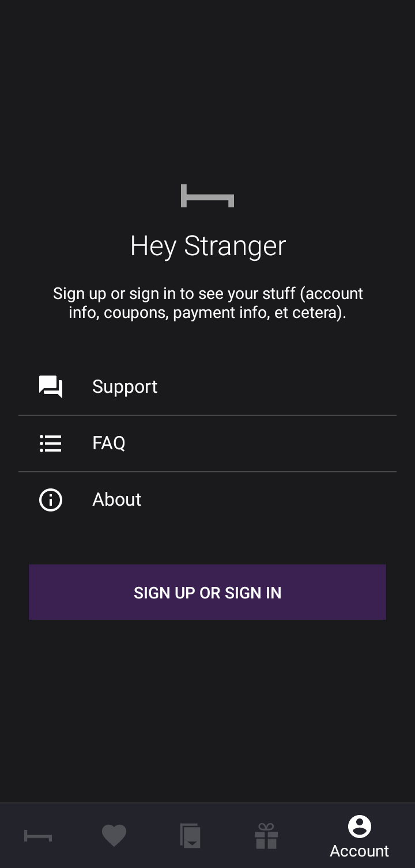Image resolution: width=415 pixels, height=868 pixels.
Task: Open the About menu entry
Action: [207, 500]
